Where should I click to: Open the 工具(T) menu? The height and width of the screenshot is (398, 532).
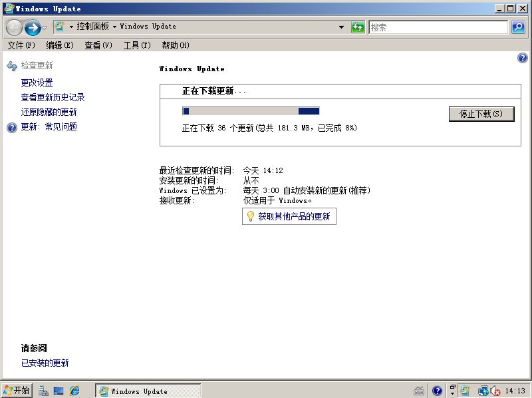click(137, 45)
